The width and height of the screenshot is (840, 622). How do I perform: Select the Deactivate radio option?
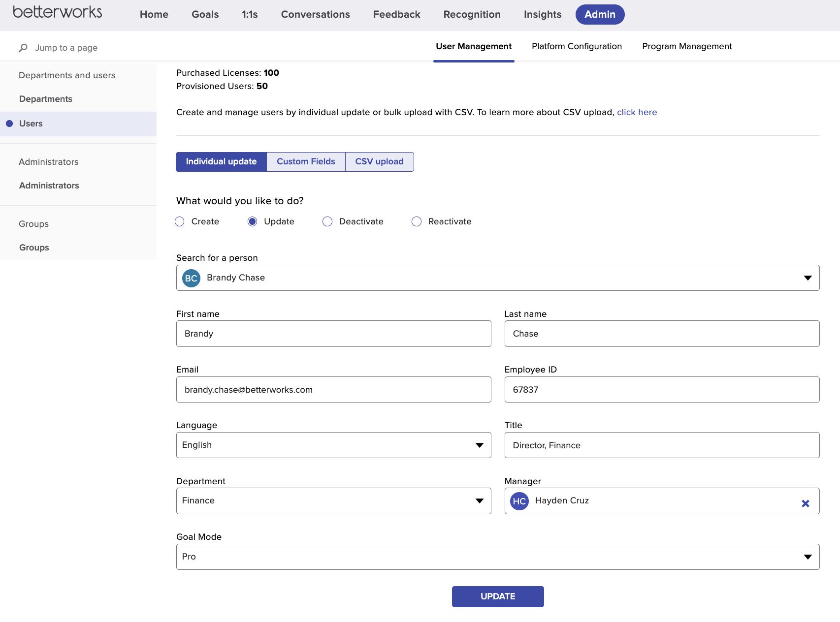tap(327, 221)
